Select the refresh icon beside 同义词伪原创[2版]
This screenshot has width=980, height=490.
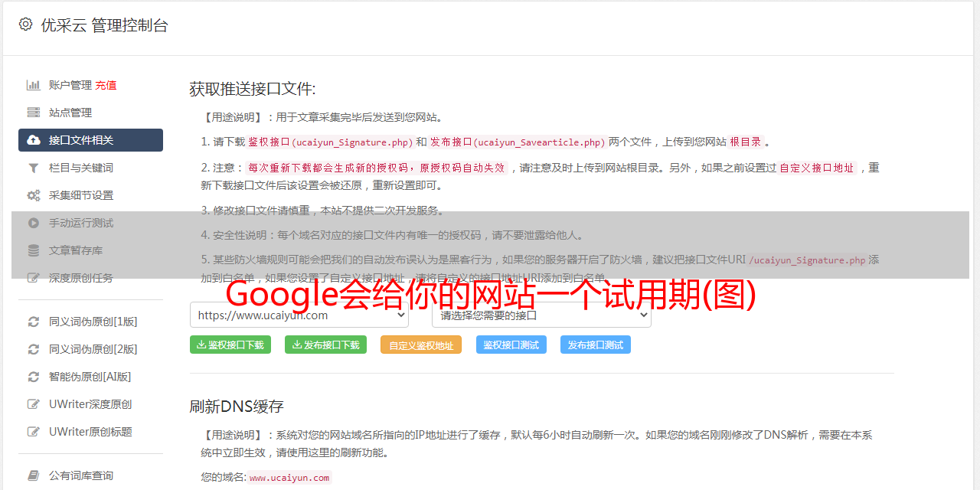tap(34, 349)
